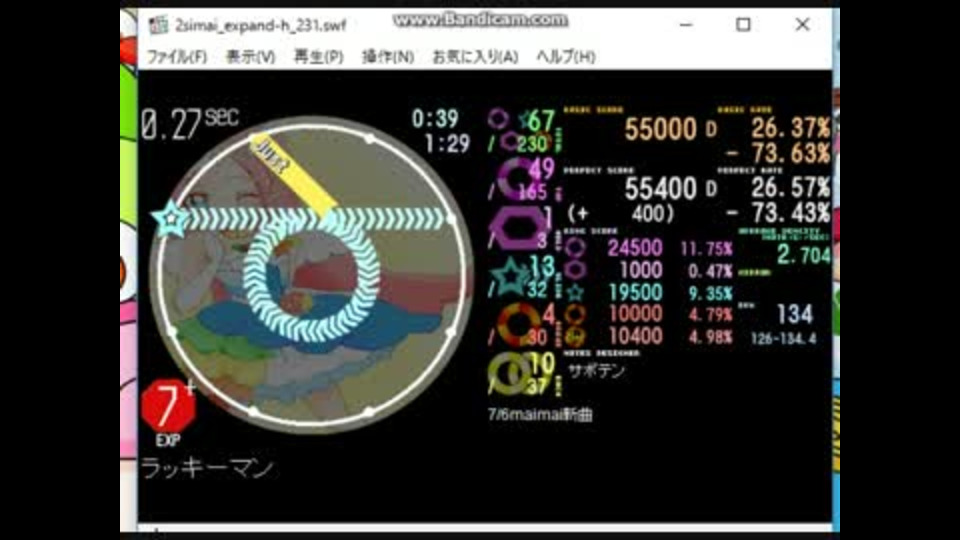The height and width of the screenshot is (540, 960).
Task: Click the total time 1:29
Action: tap(447, 144)
